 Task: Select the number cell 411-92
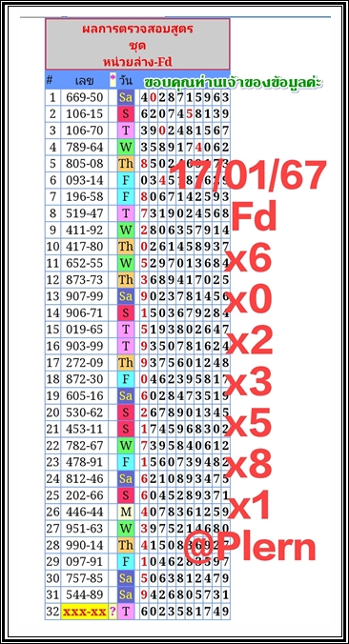[85, 230]
